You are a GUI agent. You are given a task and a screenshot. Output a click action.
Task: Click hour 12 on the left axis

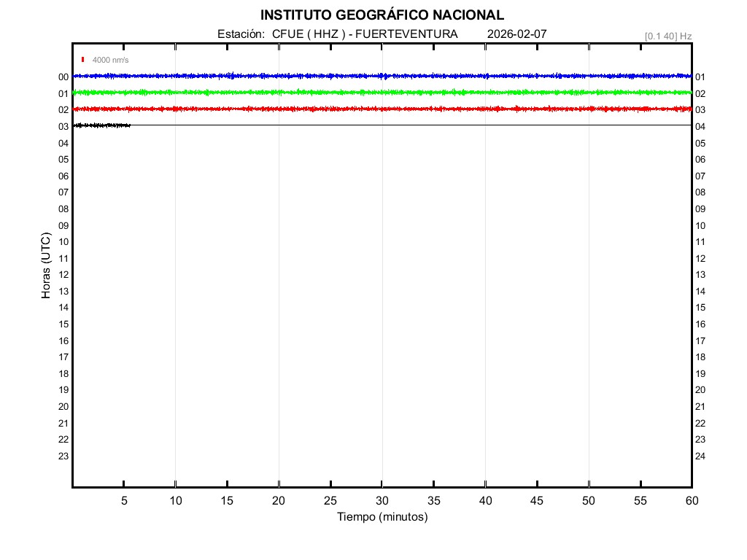[63, 275]
